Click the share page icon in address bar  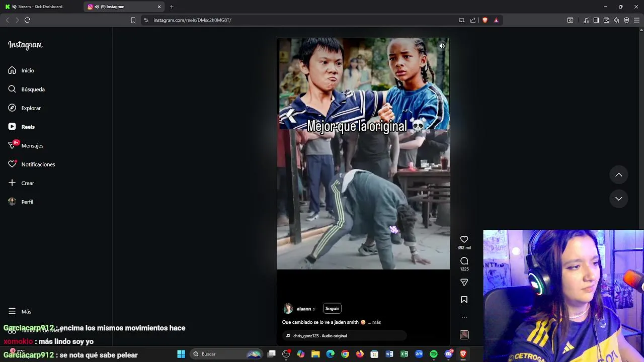coord(473,20)
